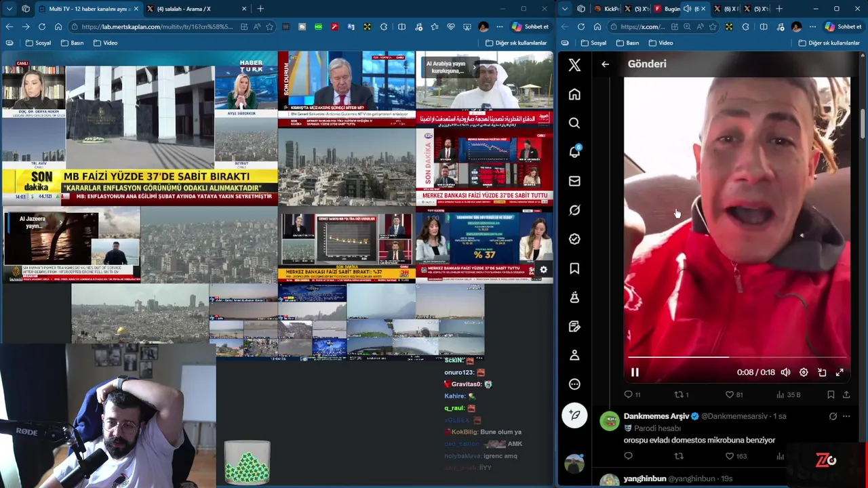This screenshot has width=868, height=488.
Task: Click Sohbet et Copilot button right window
Action: pyautogui.click(x=842, y=26)
